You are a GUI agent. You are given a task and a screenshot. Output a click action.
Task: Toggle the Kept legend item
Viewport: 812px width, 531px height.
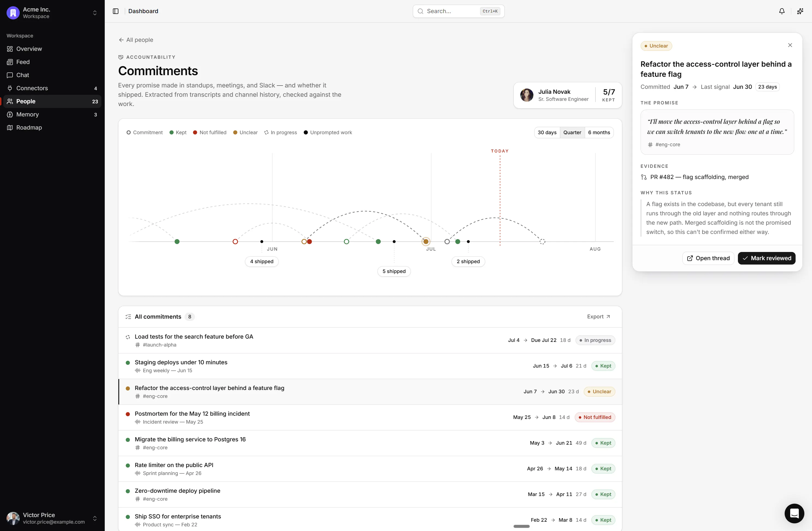click(x=178, y=133)
